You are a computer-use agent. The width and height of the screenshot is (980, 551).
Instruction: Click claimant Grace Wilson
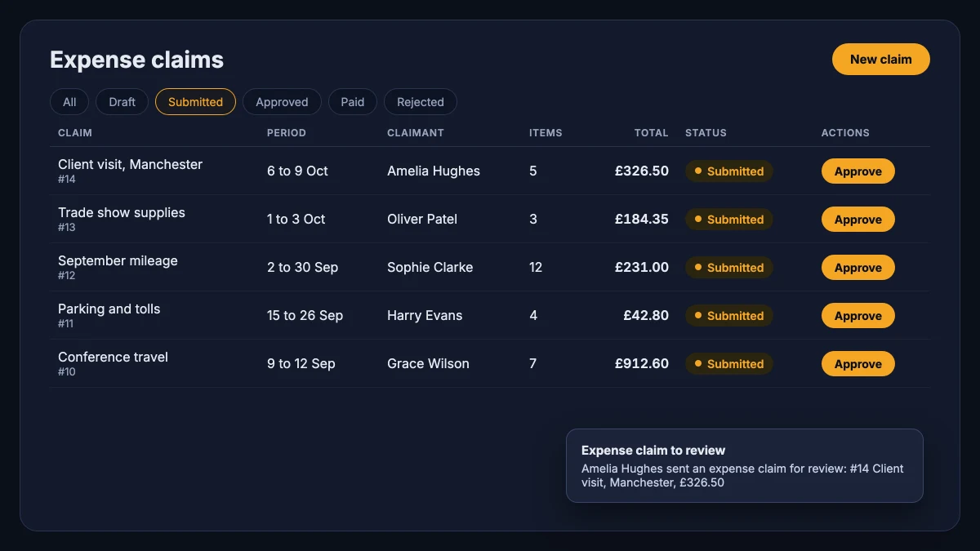click(x=428, y=363)
